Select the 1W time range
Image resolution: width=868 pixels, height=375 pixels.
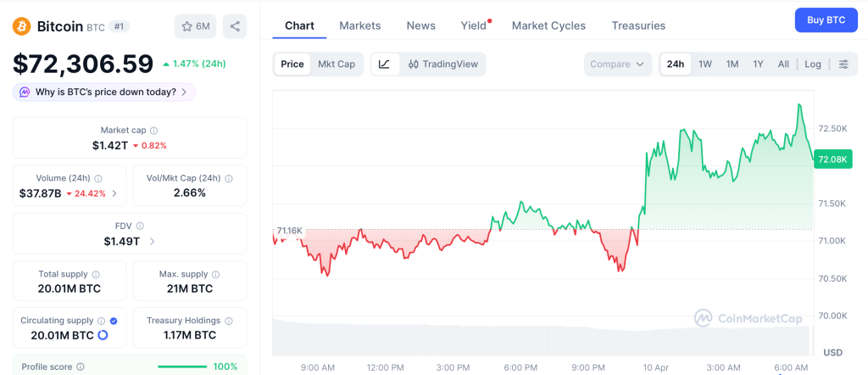point(705,64)
